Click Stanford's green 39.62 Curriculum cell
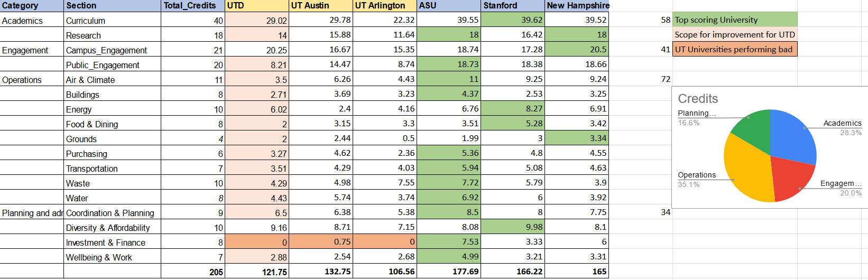The image size is (868, 280). click(512, 20)
